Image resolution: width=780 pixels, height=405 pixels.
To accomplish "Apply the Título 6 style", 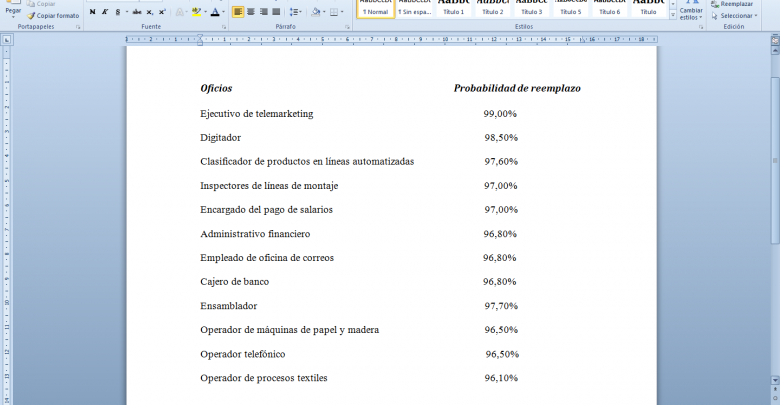I will [609, 8].
